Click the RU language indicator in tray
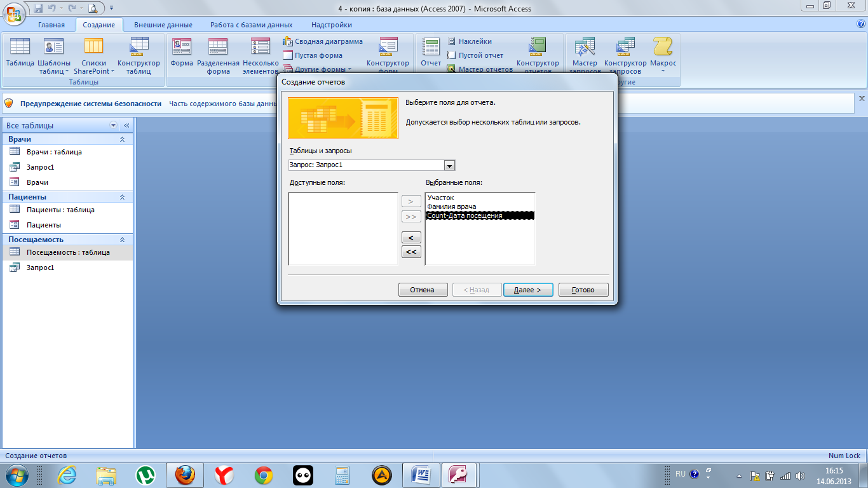868x488 pixels. pos(680,474)
